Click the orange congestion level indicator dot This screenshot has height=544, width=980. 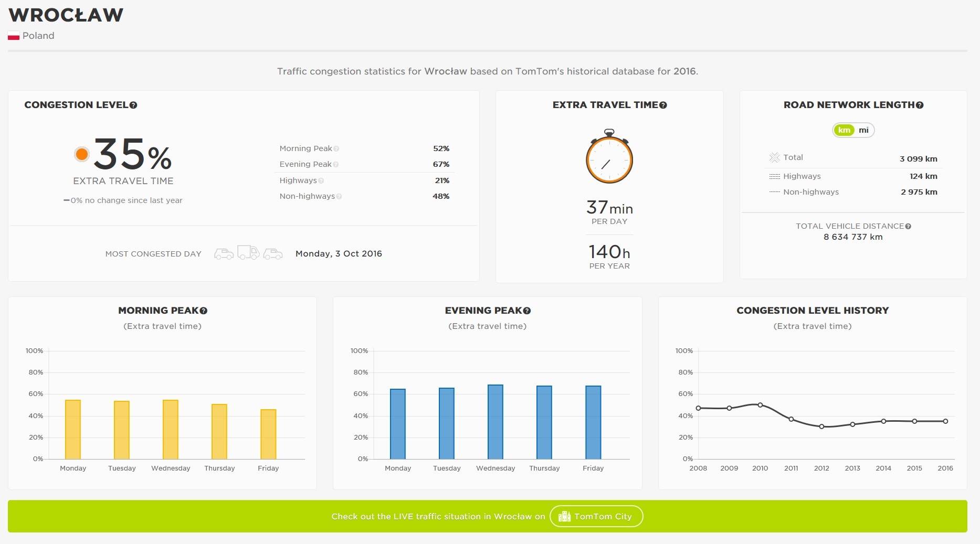(82, 154)
